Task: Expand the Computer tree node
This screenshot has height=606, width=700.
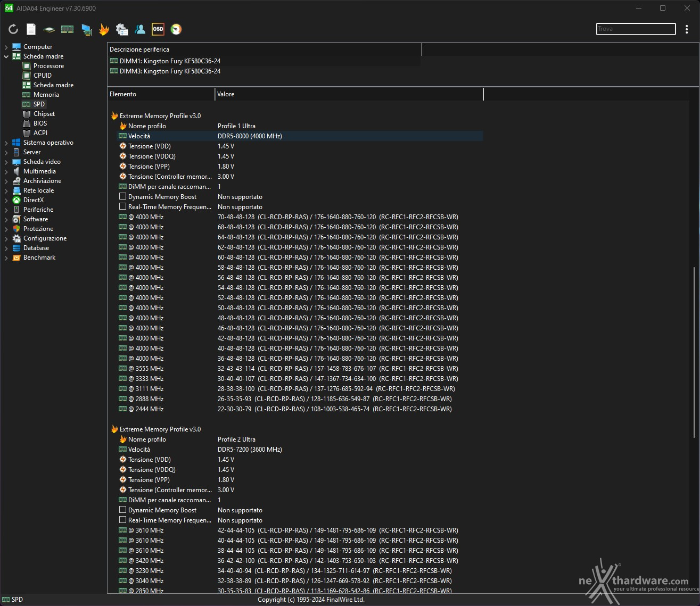Action: [x=6, y=47]
